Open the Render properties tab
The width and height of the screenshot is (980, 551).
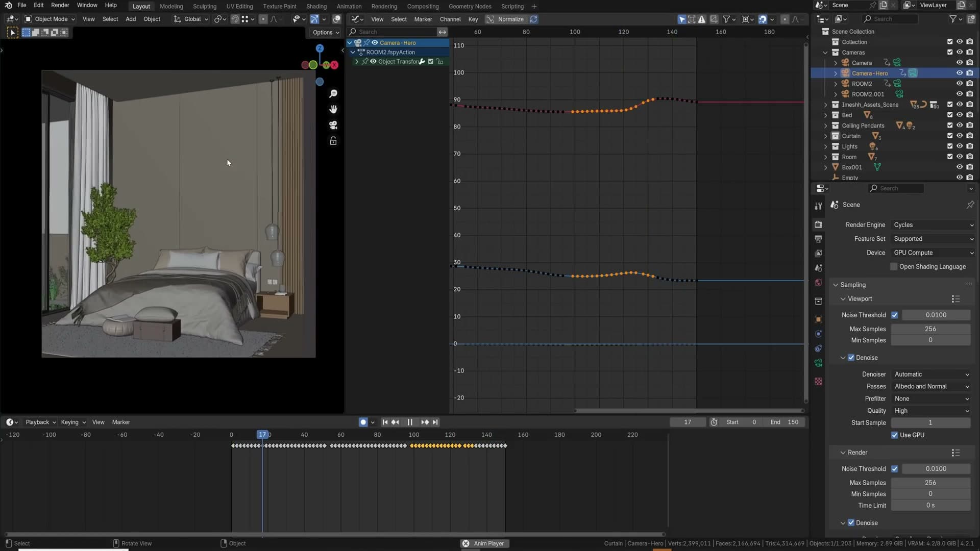(818, 224)
